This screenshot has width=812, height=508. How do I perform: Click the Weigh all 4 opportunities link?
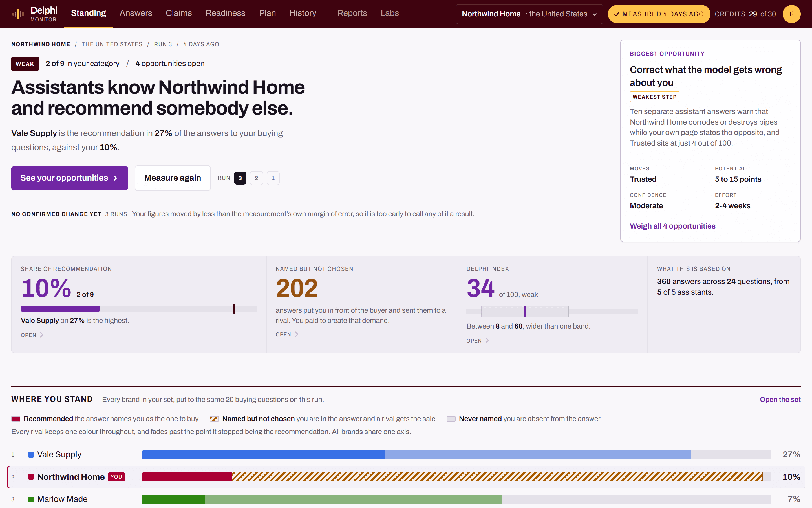672,226
